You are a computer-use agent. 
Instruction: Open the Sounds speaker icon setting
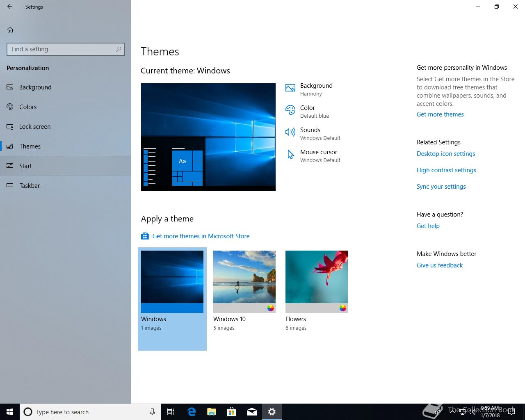[290, 132]
